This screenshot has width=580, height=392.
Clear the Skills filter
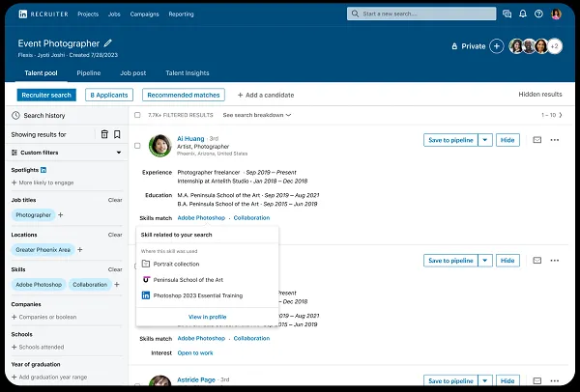115,269
